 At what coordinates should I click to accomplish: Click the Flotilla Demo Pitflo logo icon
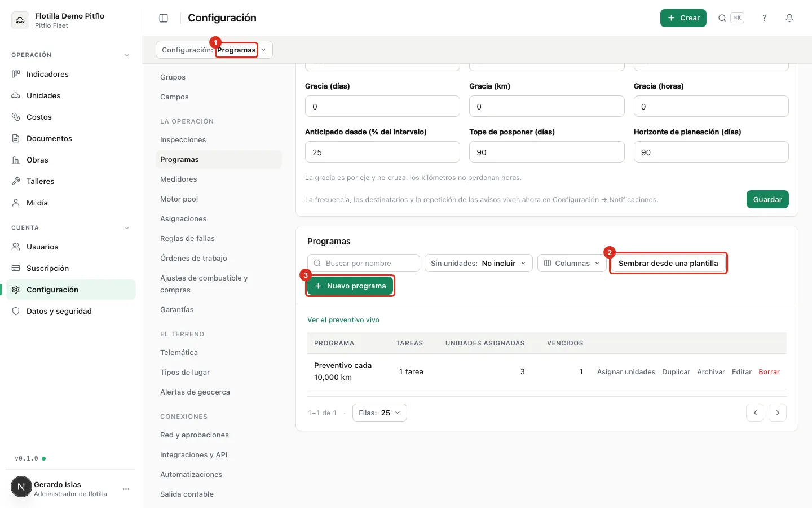point(20,20)
